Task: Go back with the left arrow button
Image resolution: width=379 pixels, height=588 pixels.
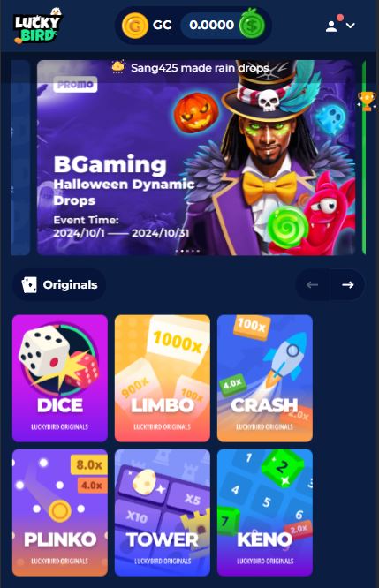Action: pos(312,285)
